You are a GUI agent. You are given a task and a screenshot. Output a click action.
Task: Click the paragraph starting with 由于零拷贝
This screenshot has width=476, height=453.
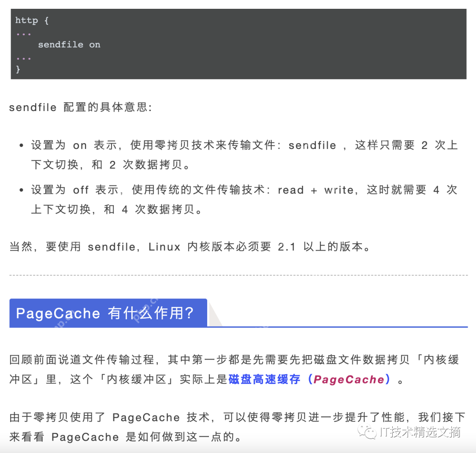click(238, 417)
